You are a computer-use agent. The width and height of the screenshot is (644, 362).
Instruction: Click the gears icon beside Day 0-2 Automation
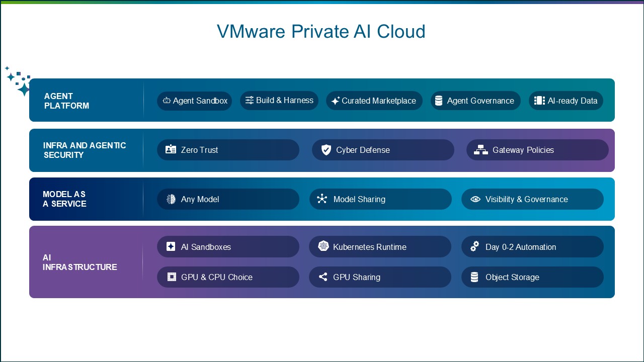[474, 246]
